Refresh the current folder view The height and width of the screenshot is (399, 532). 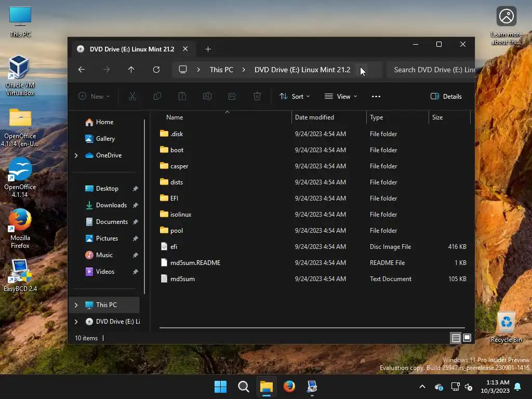(x=156, y=70)
